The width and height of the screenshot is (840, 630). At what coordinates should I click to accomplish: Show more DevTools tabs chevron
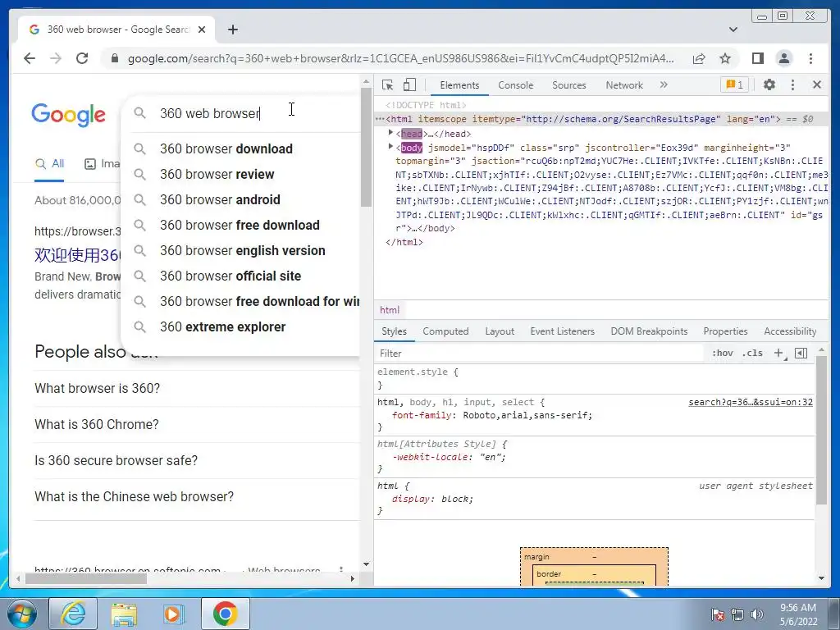664,84
